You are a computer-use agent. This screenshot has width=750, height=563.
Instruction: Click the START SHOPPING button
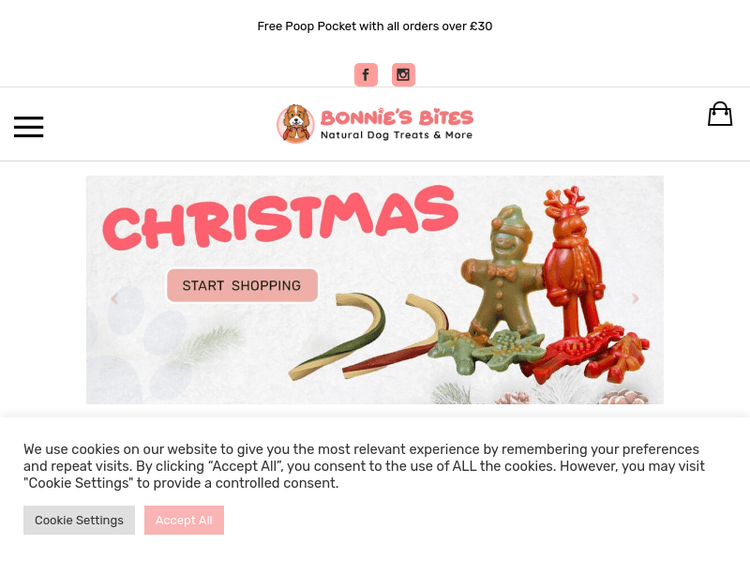243,286
